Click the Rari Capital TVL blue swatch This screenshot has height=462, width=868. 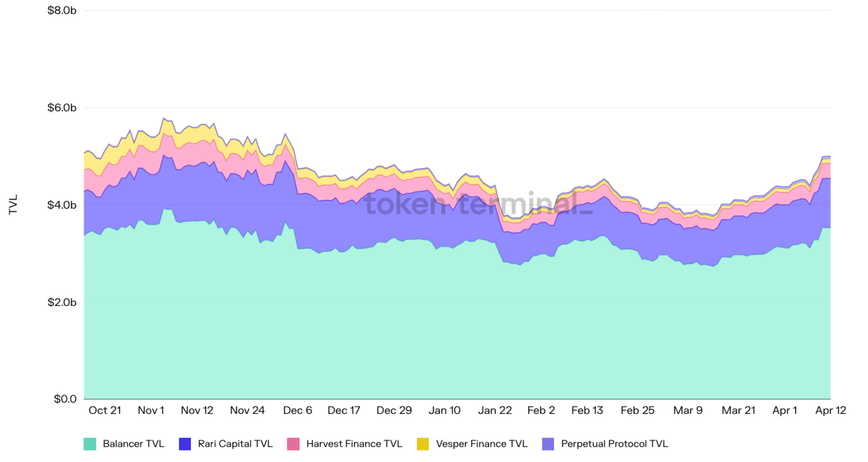tap(185, 444)
